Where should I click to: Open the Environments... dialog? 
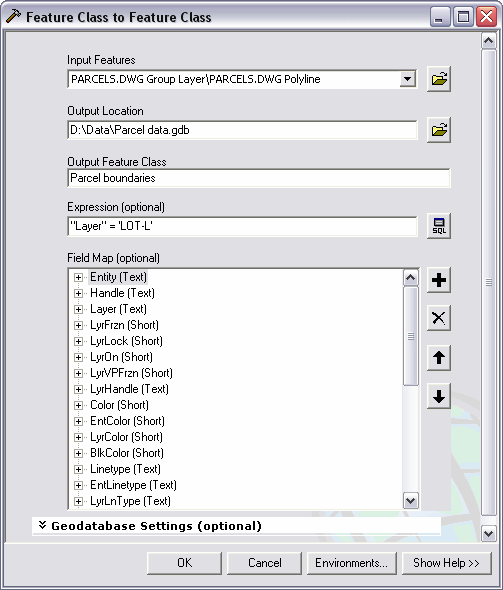(352, 563)
